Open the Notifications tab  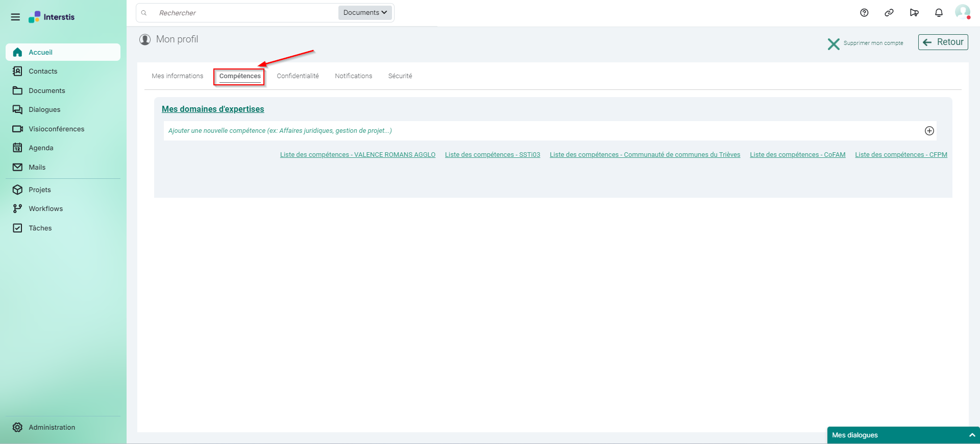(353, 76)
